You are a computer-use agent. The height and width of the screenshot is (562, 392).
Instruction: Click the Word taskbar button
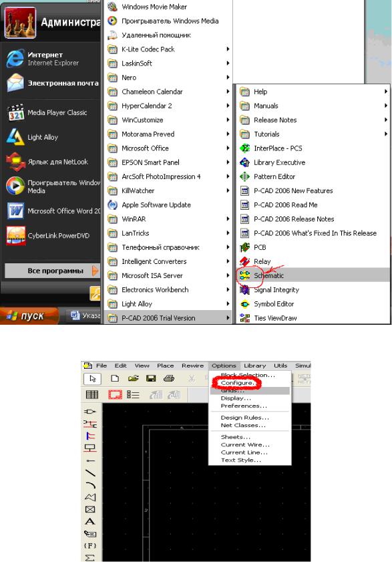click(84, 316)
